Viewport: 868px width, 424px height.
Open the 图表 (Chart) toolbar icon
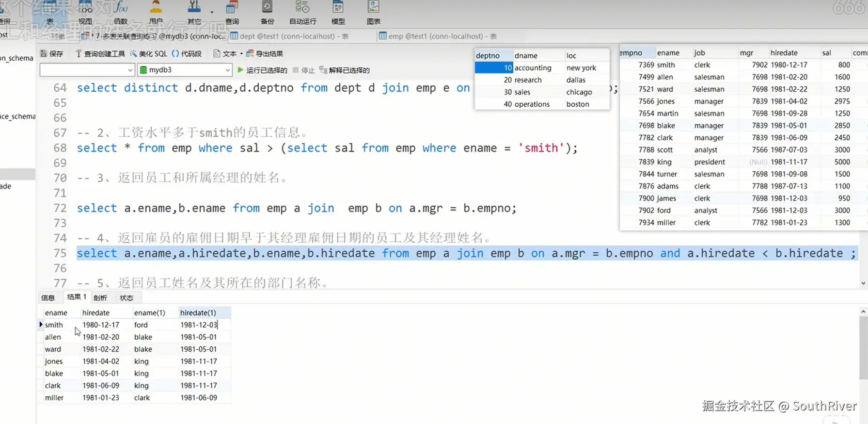[373, 13]
